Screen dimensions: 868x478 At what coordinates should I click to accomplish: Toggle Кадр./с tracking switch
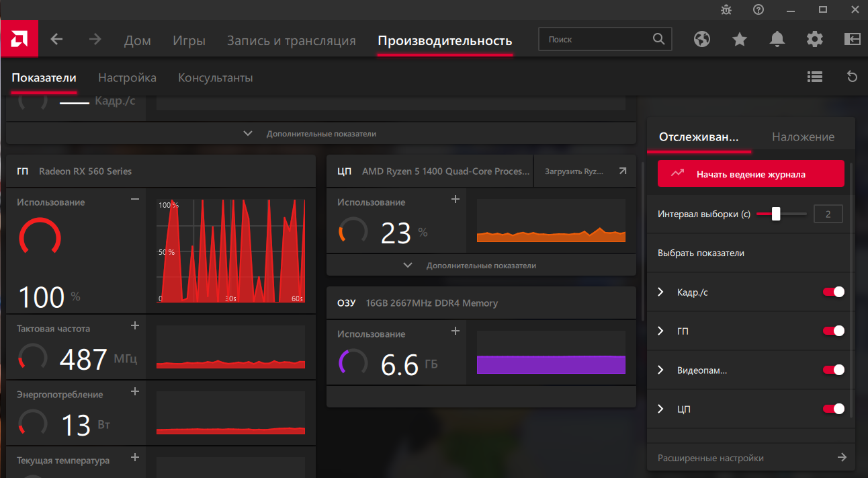click(834, 292)
